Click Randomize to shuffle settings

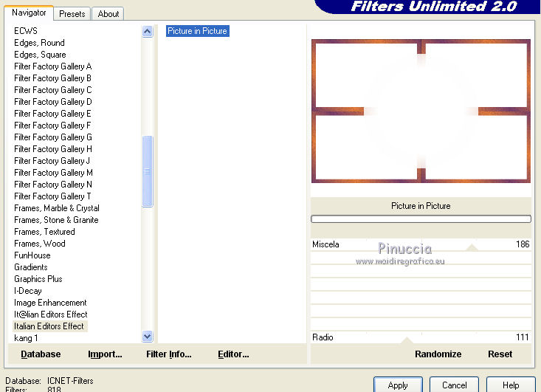coord(438,354)
